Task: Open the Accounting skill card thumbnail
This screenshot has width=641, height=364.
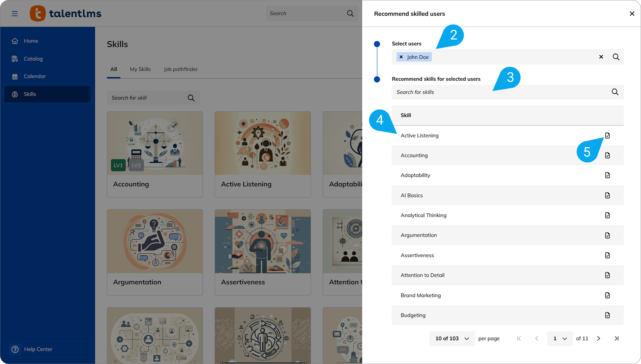Action: [x=155, y=143]
